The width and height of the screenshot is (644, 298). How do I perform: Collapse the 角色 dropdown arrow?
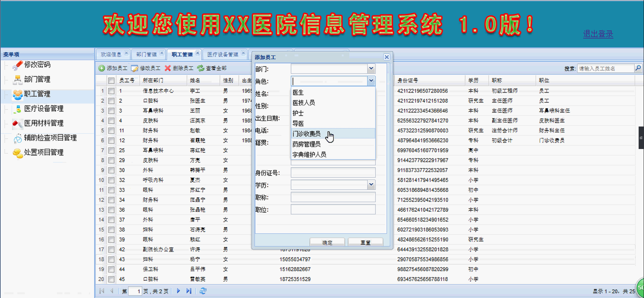click(x=371, y=81)
